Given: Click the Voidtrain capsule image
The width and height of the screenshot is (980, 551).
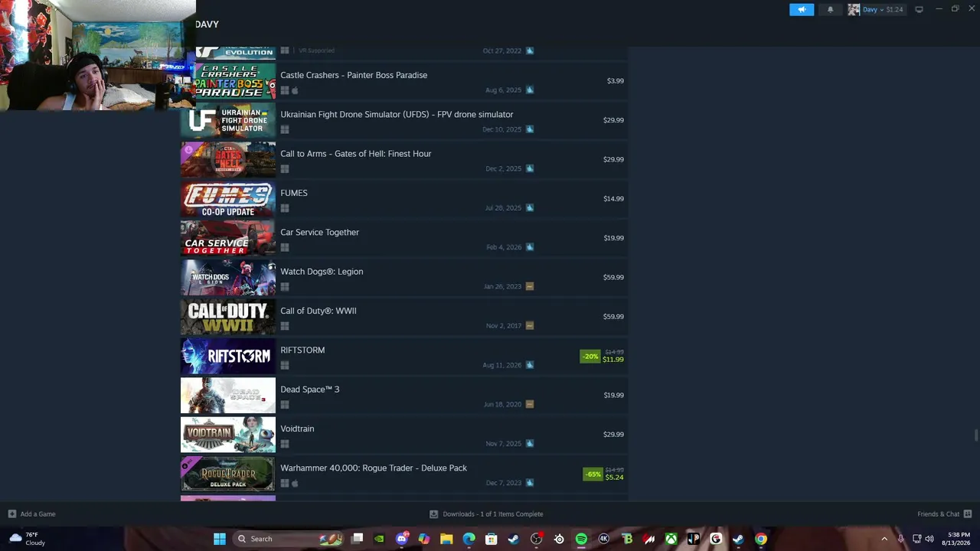Looking at the screenshot, I should (228, 435).
